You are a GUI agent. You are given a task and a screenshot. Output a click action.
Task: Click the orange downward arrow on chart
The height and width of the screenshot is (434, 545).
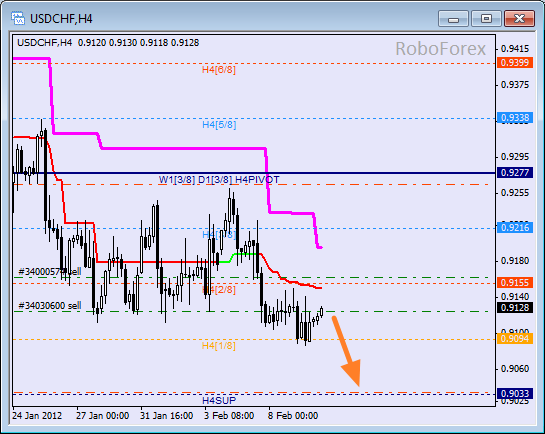tap(347, 351)
